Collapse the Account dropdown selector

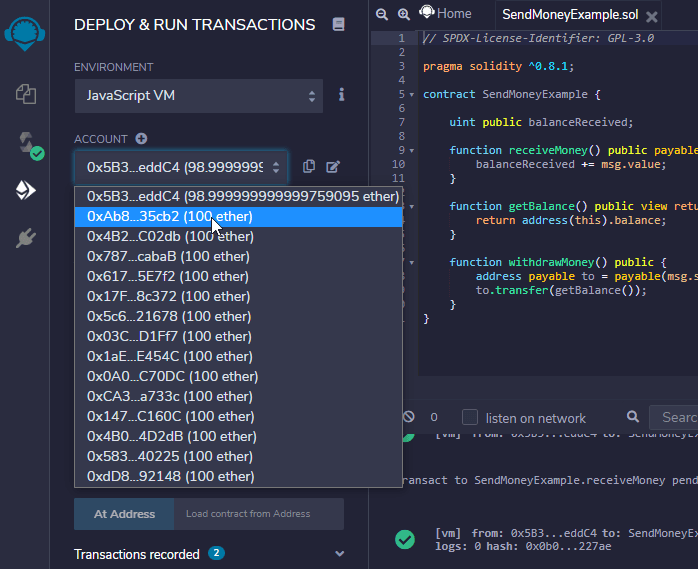point(181,167)
